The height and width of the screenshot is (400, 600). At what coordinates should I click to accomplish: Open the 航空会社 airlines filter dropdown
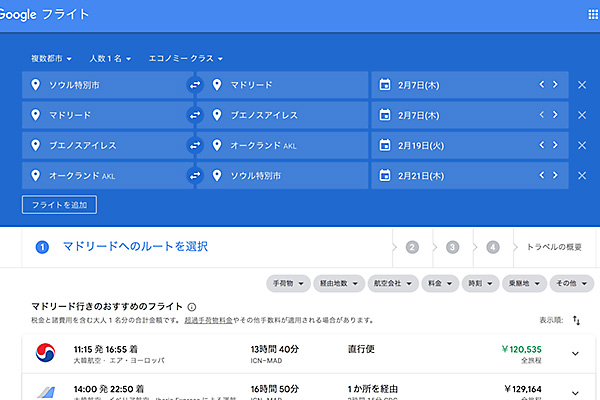393,283
